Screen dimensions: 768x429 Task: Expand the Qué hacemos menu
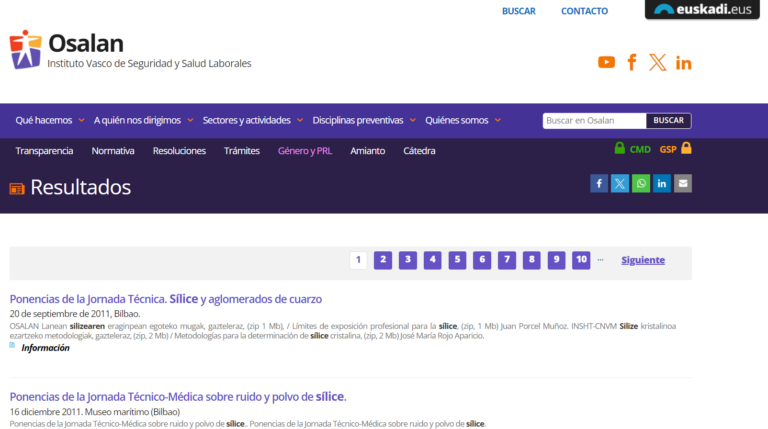[50, 120]
